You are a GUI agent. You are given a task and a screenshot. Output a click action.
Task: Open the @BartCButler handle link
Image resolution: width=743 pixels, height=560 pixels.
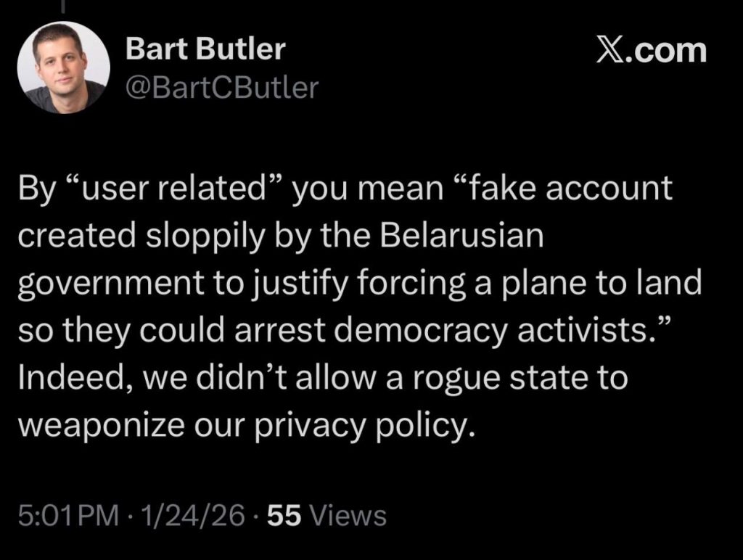[x=222, y=87]
